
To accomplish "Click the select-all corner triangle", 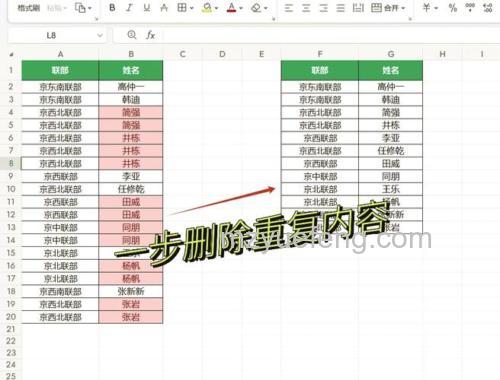I will coord(12,54).
